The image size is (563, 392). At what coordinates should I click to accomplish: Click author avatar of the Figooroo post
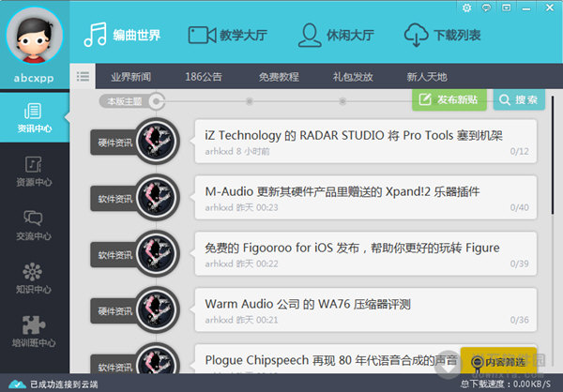click(156, 253)
